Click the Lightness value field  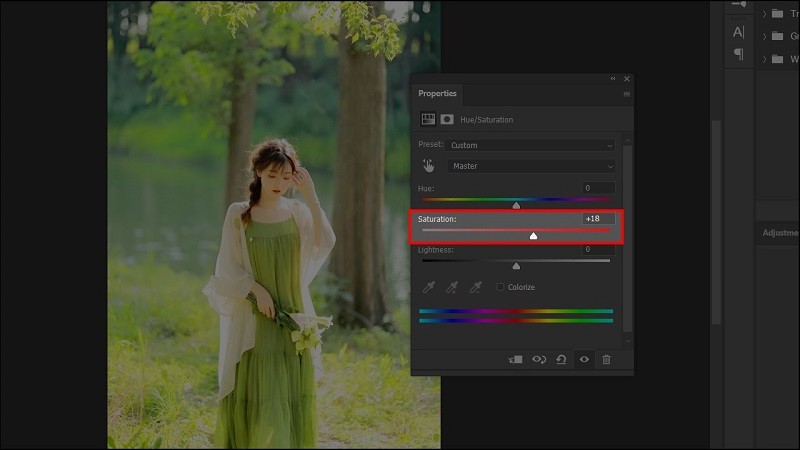point(598,249)
